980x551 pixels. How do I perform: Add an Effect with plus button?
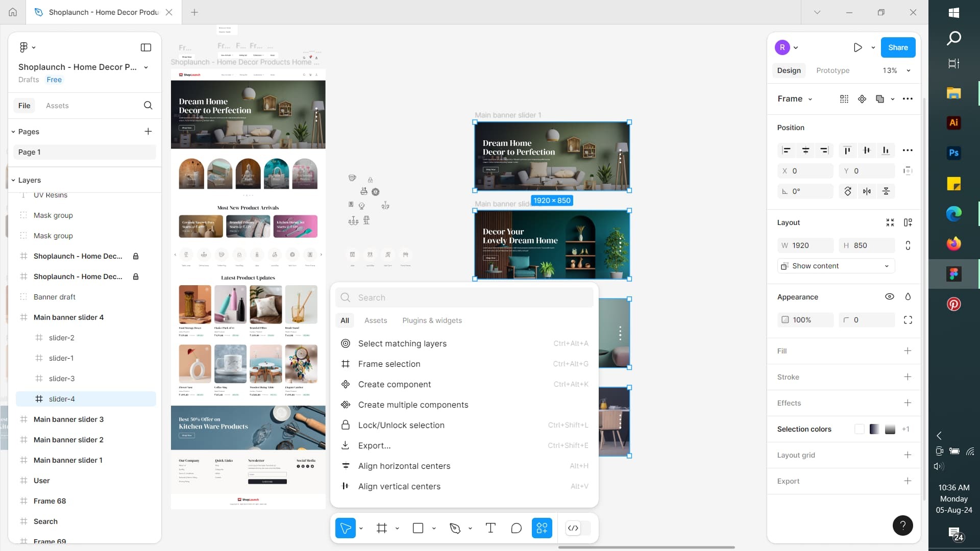coord(908,403)
